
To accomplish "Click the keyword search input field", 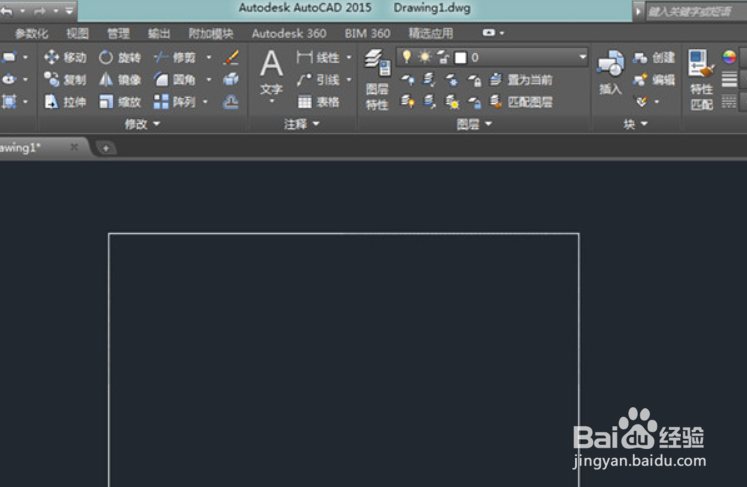I will pos(696,11).
